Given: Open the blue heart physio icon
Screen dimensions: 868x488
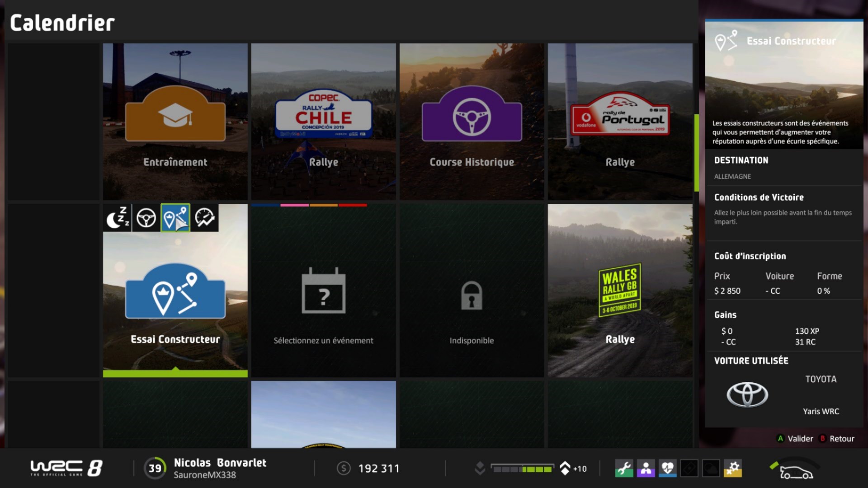Looking at the screenshot, I should tap(668, 469).
